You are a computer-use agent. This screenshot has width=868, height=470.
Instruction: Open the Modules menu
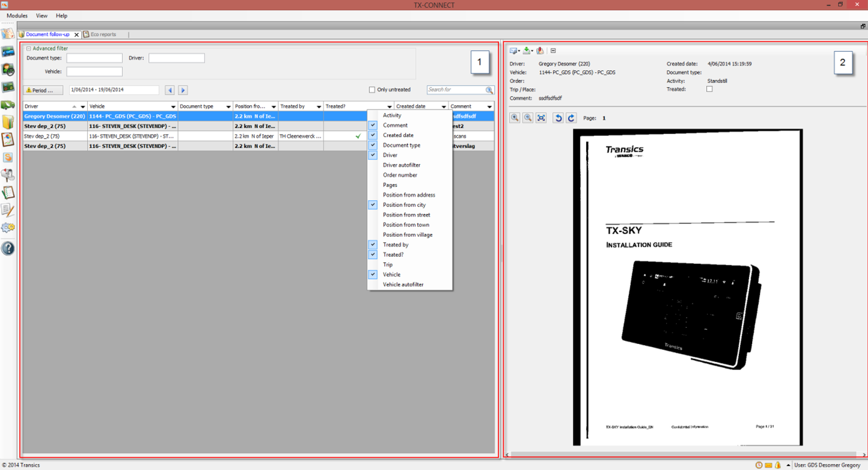[x=17, y=16]
